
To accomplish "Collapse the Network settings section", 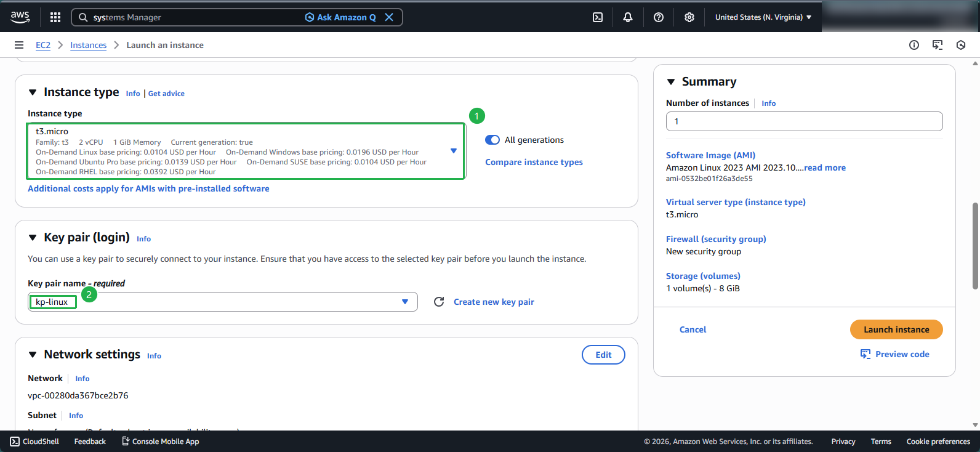I will coord(33,355).
